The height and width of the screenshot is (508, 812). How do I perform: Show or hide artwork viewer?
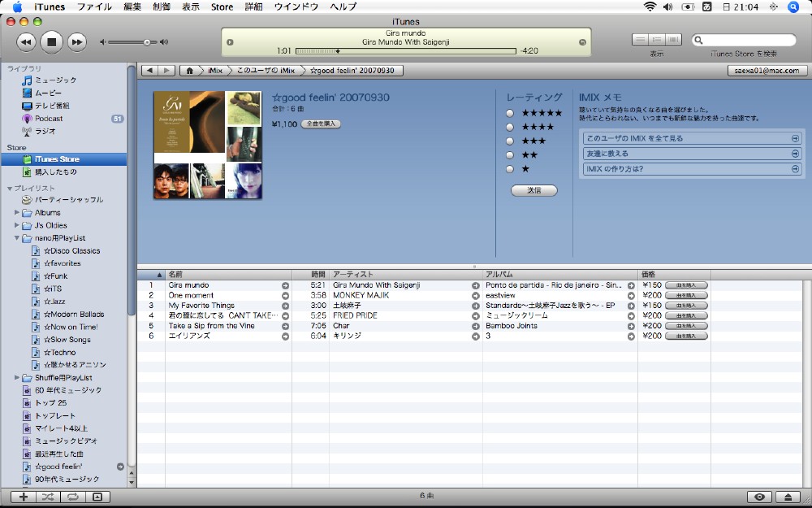tap(97, 497)
